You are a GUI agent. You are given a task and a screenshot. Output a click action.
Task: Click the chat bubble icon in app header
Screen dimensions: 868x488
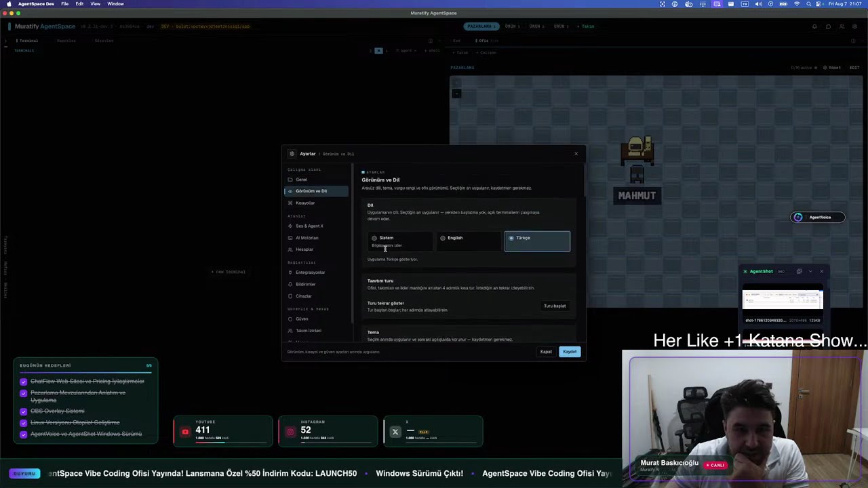(828, 26)
